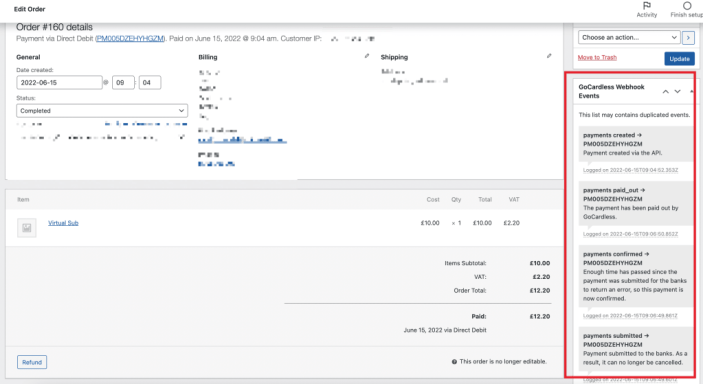Open the Finish setup circle icon
The image size is (703, 384).
click(x=687, y=6)
